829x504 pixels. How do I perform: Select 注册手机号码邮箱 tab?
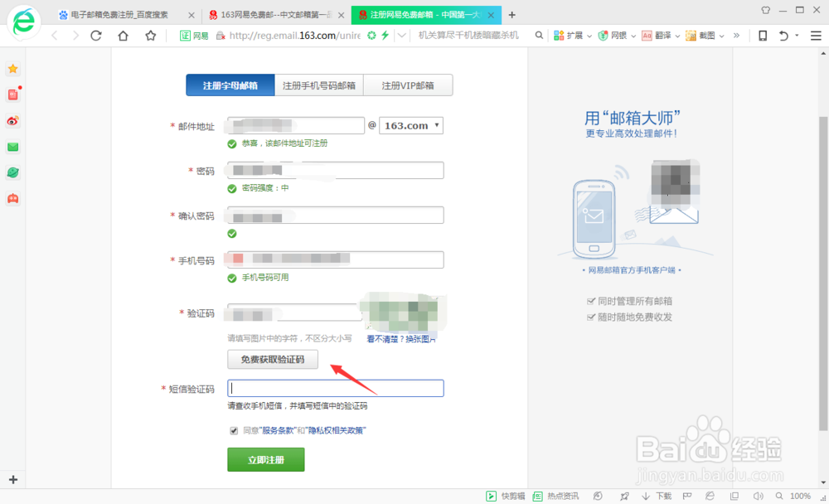(319, 85)
